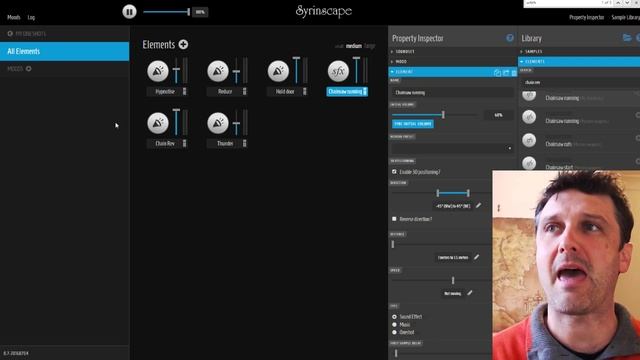Open Property Inspector help icon
This screenshot has height=360, width=640.
click(510, 38)
